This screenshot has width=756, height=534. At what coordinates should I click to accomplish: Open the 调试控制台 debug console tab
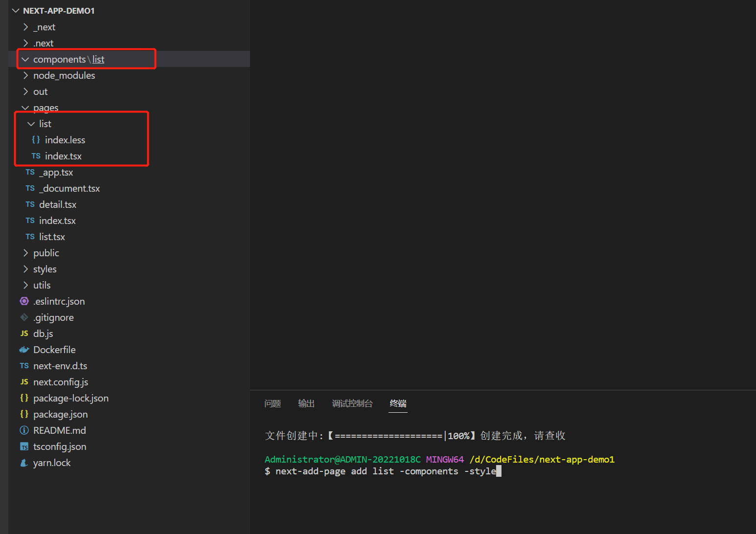[352, 403]
